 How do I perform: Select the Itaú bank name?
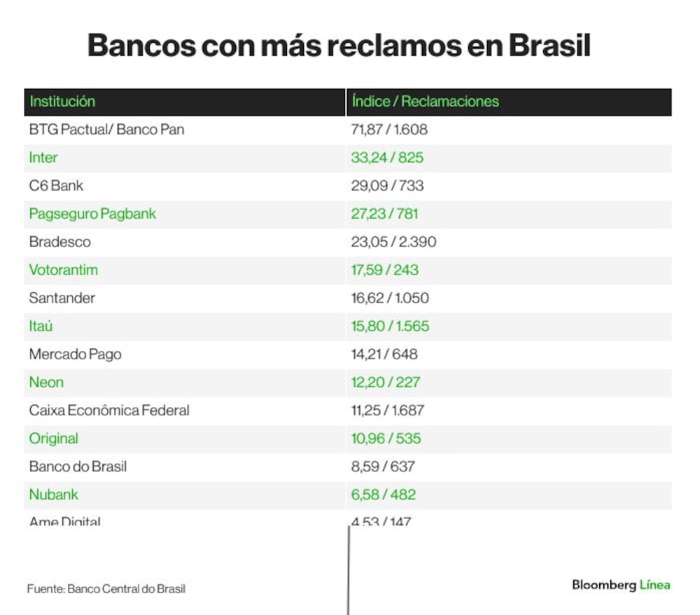tap(41, 326)
